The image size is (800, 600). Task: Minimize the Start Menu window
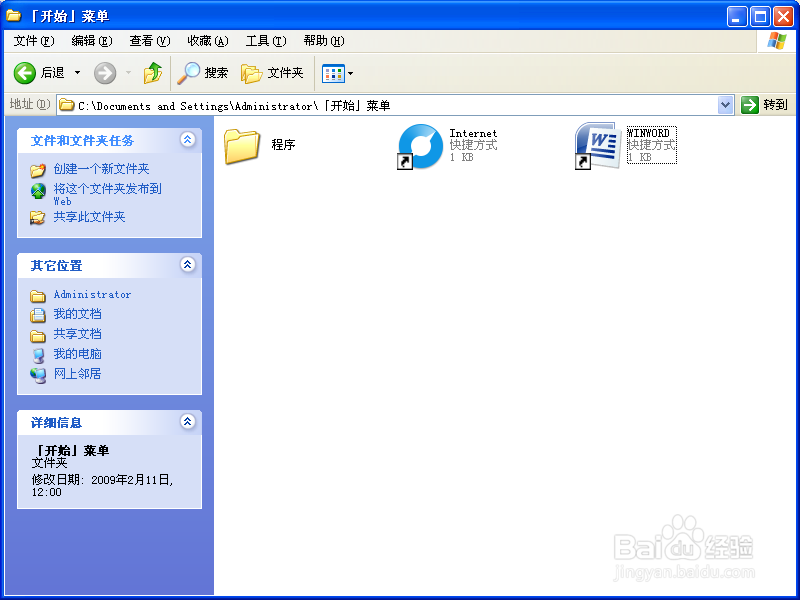737,16
